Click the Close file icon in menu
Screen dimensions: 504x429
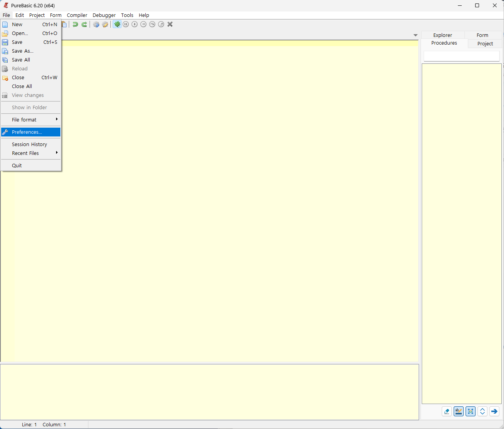(x=5, y=77)
